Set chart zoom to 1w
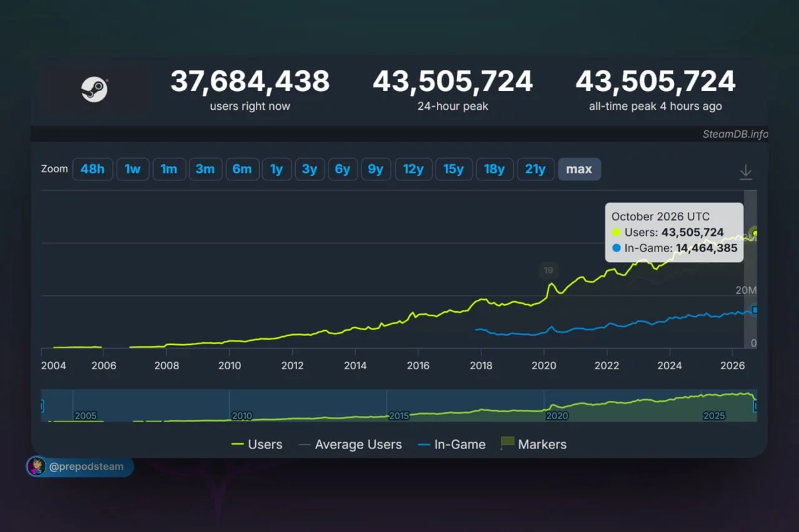This screenshot has height=532, width=799. click(x=132, y=169)
